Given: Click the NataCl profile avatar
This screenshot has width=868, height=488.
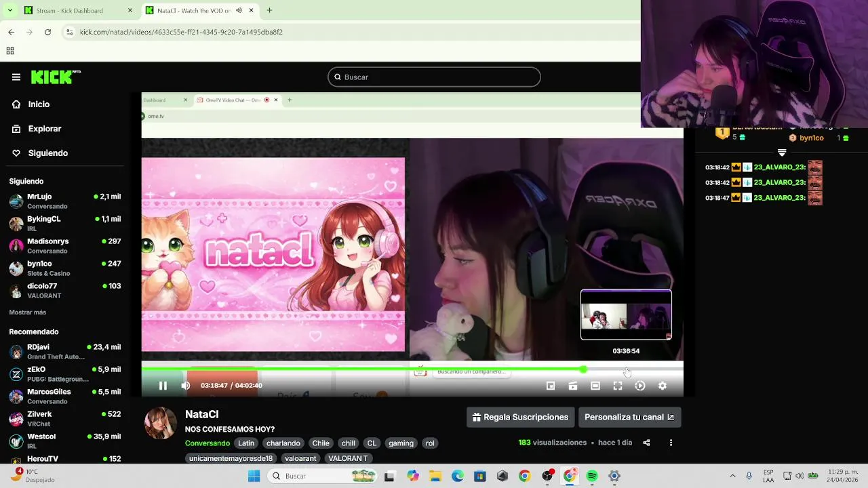Looking at the screenshot, I should 161,424.
